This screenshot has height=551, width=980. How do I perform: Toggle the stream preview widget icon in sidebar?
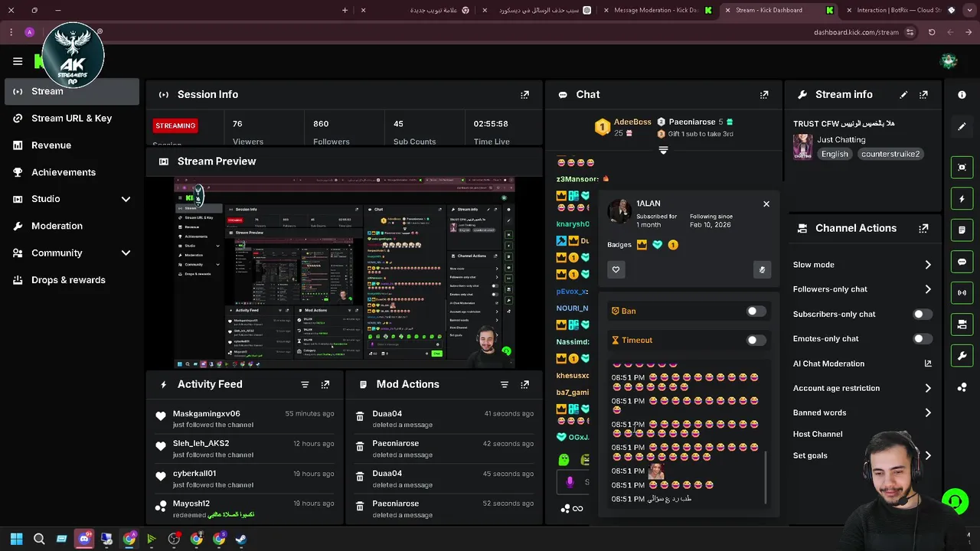[962, 167]
